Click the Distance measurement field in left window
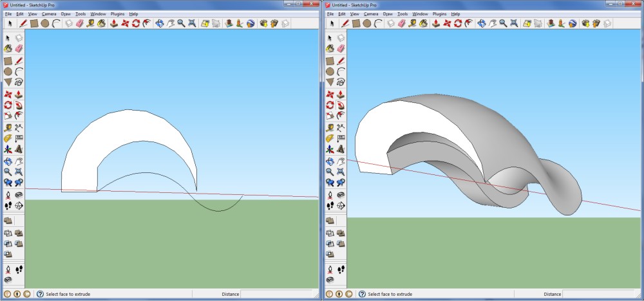The image size is (644, 301). pyautogui.click(x=277, y=294)
